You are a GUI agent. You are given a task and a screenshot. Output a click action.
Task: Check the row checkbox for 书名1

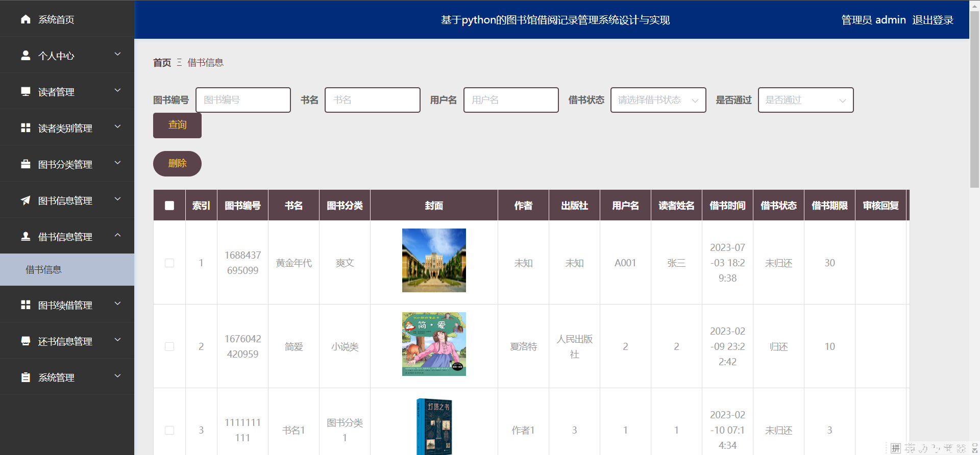(169, 430)
